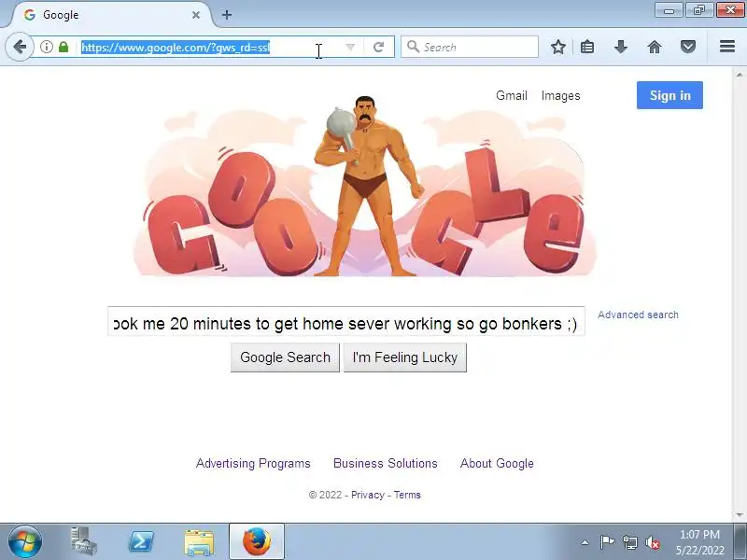Open the Windows Start orb
This screenshot has height=560, width=747.
[x=25, y=541]
